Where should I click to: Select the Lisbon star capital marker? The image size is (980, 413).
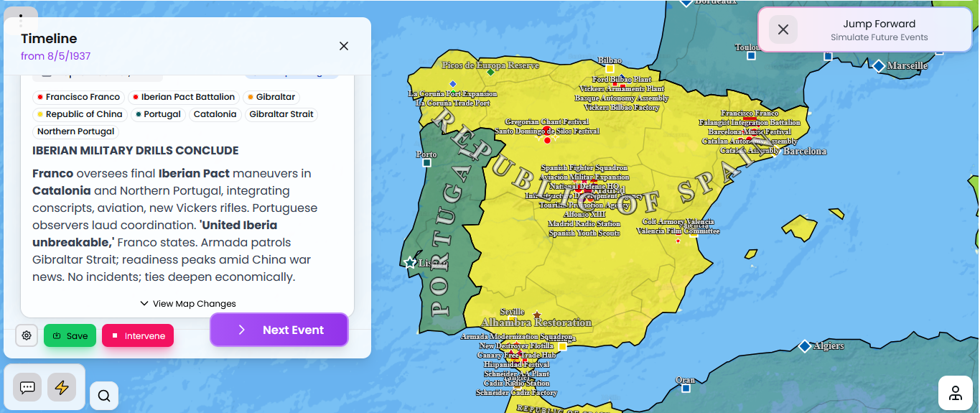(410, 263)
